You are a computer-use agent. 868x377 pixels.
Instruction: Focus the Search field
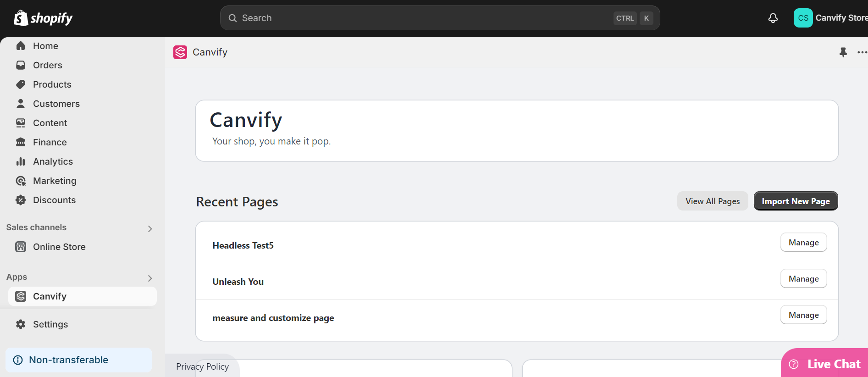pos(440,18)
